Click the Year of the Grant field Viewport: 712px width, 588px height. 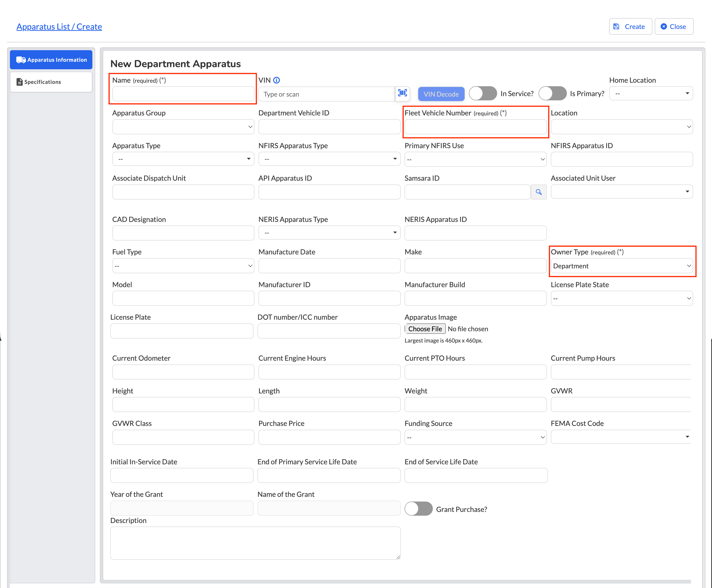pyautogui.click(x=182, y=508)
